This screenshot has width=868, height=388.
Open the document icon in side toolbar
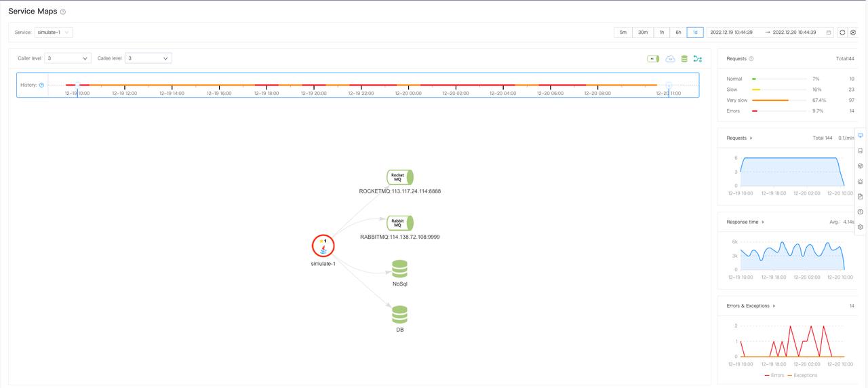click(861, 196)
